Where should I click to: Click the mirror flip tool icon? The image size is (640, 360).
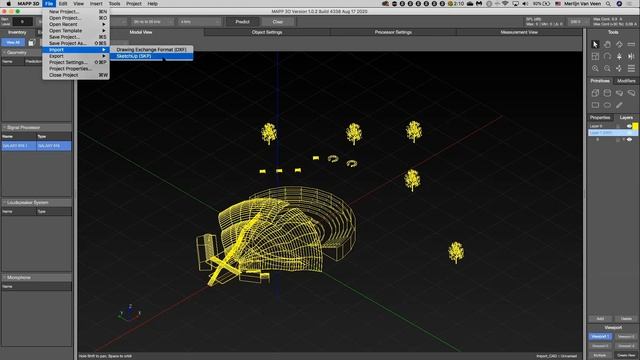631,56
